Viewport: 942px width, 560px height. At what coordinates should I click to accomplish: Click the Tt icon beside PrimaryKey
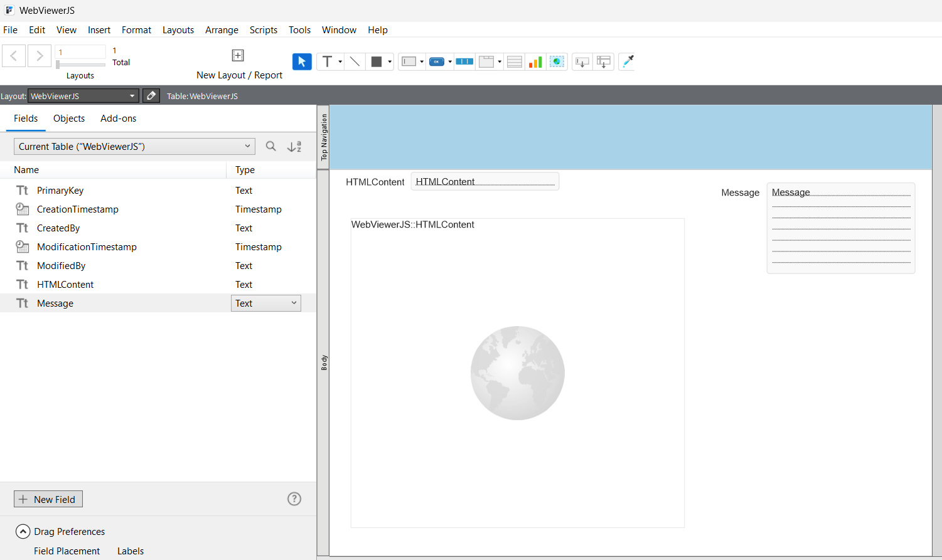tap(23, 190)
